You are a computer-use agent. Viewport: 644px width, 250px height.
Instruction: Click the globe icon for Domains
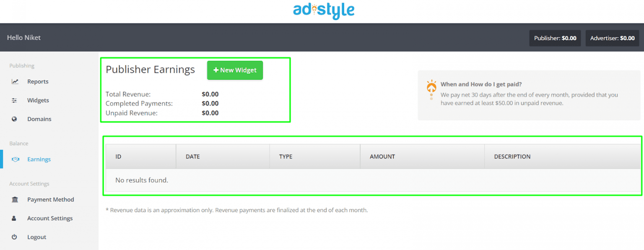(x=14, y=119)
